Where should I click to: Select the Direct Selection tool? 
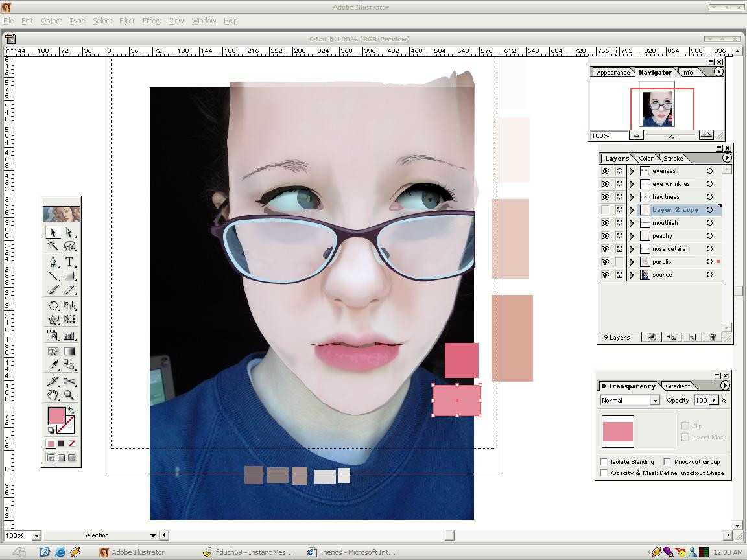(x=69, y=233)
